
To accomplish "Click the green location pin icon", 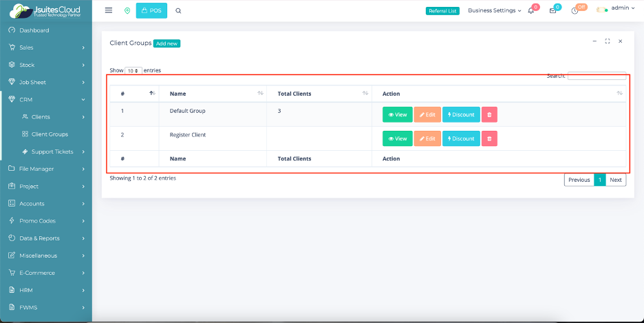I will (x=127, y=10).
